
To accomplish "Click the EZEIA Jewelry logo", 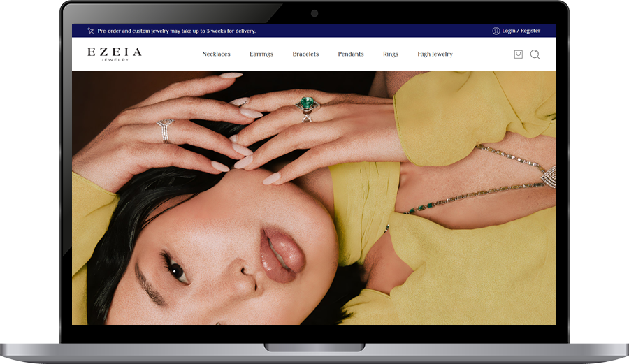I will click(x=114, y=54).
